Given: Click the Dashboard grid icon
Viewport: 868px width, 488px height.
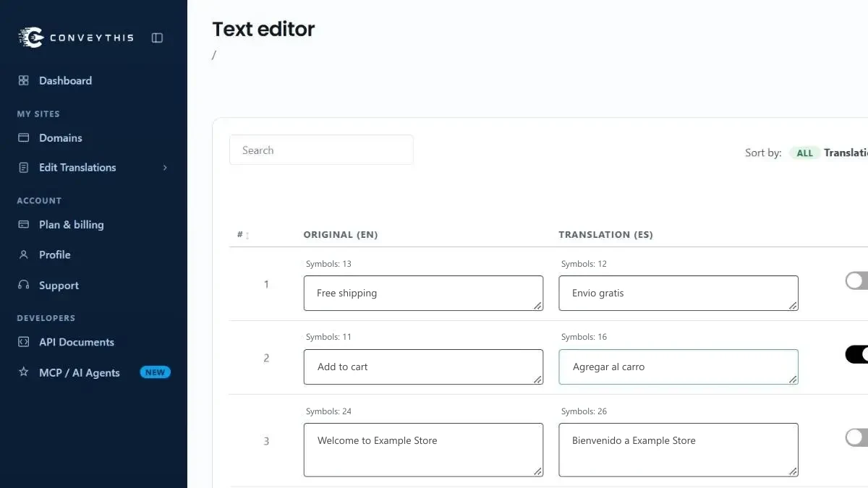Looking at the screenshot, I should [24, 80].
